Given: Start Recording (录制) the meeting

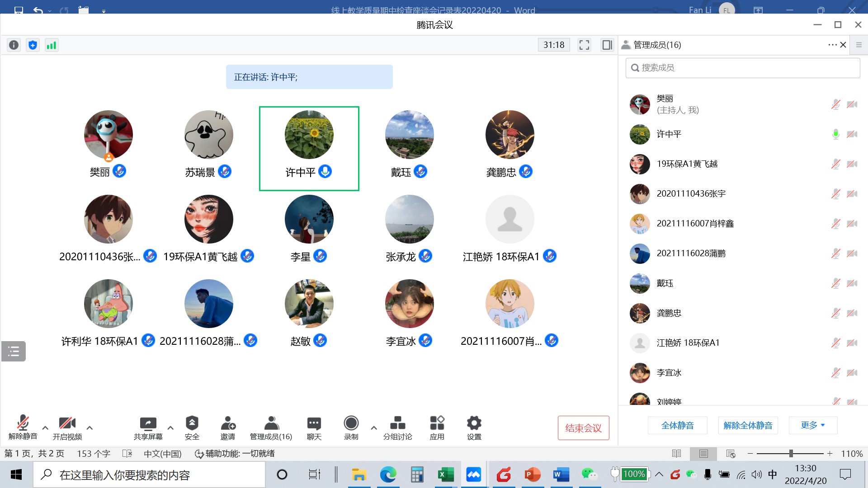Looking at the screenshot, I should [351, 427].
